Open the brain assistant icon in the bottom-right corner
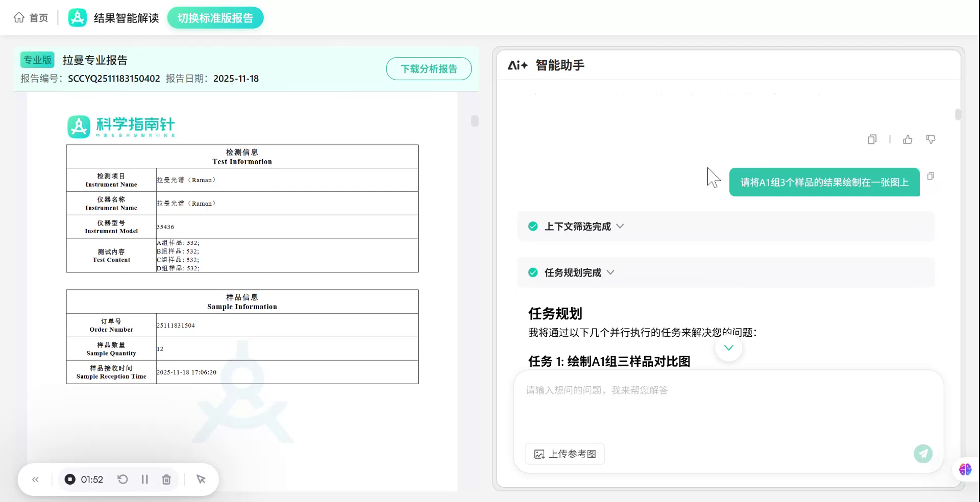Image resolution: width=980 pixels, height=502 pixels. tap(964, 469)
